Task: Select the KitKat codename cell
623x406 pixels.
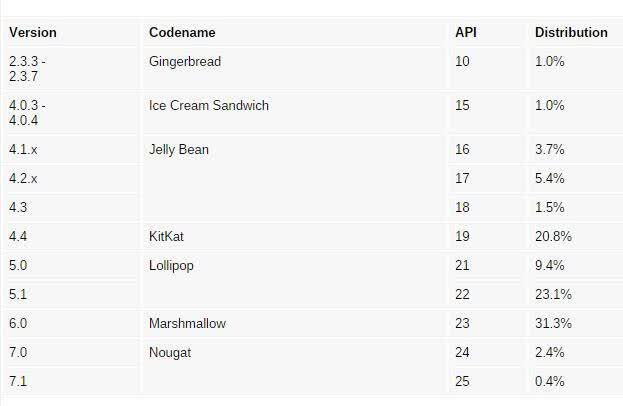Action: (166, 236)
